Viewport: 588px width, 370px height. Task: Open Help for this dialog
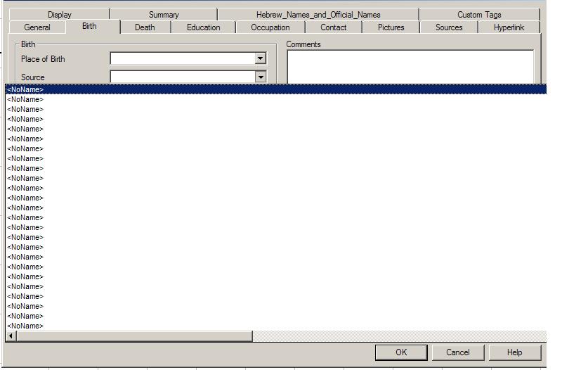click(x=515, y=352)
